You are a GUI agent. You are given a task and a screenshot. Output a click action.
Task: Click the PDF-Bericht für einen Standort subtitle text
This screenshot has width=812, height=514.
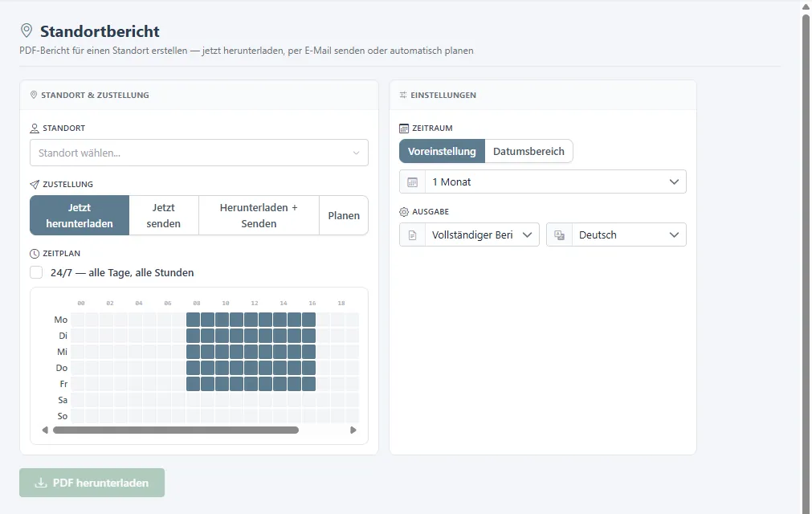pos(247,51)
